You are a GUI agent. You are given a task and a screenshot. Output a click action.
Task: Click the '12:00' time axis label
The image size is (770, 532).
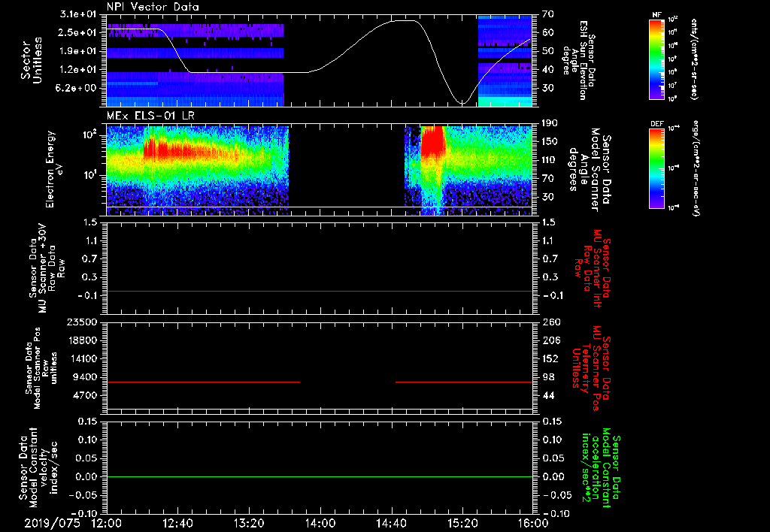(x=107, y=523)
